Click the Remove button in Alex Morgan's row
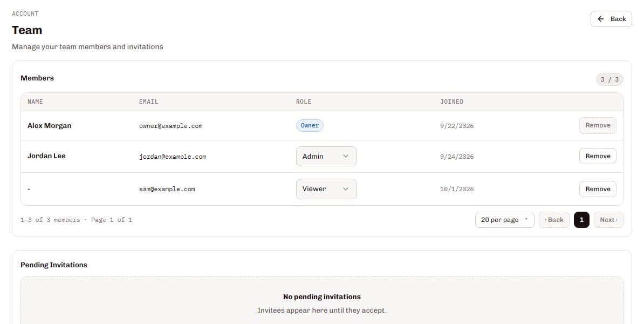Viewport: 644px width, 324px height. pos(598,125)
